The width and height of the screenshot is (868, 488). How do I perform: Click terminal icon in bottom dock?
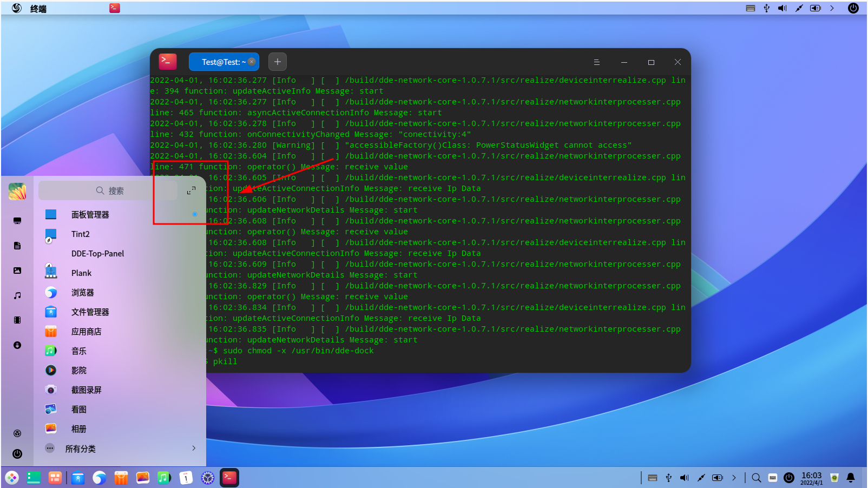tap(229, 478)
